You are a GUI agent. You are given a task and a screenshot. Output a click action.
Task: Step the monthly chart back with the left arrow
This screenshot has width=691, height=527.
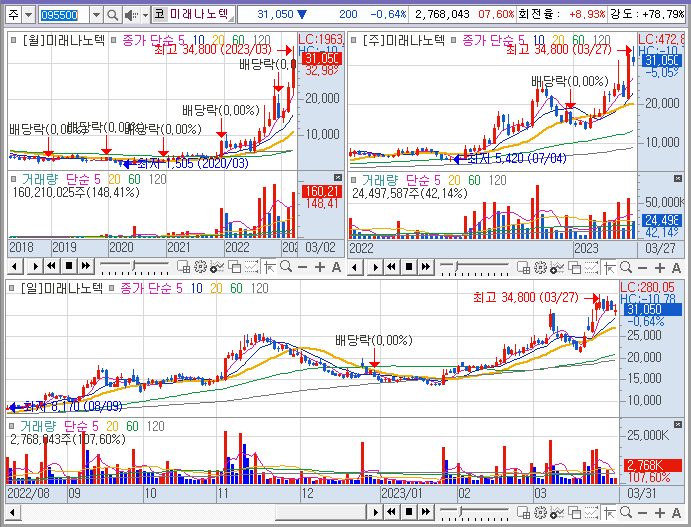click(x=15, y=267)
